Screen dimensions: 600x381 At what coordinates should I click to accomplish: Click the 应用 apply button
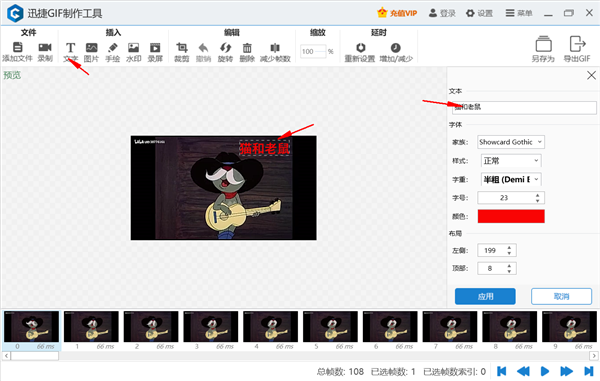point(485,296)
